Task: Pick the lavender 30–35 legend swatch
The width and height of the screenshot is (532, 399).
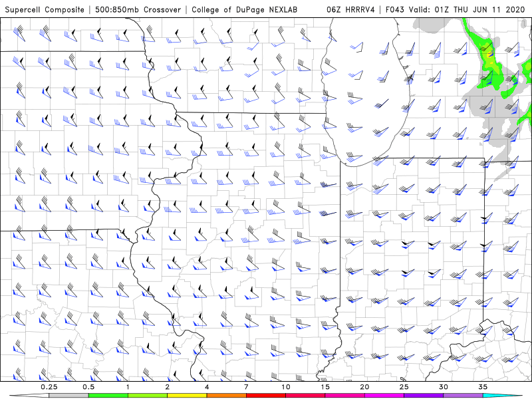Action: [x=463, y=396]
